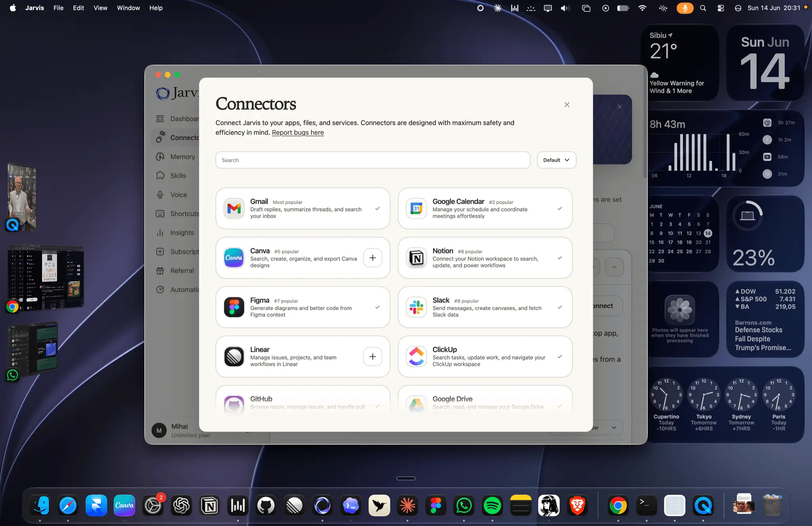Image resolution: width=812 pixels, height=526 pixels.
Task: Open the Help menu
Action: [156, 8]
